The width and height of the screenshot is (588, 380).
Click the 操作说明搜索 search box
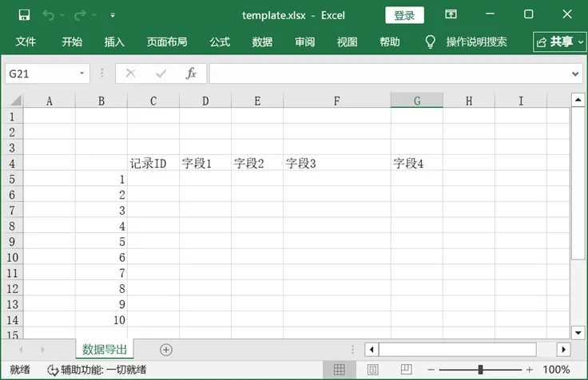pos(477,42)
